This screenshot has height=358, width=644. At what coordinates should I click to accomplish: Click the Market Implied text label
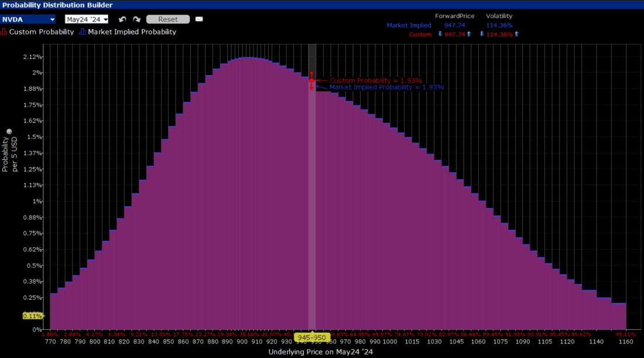pos(409,25)
